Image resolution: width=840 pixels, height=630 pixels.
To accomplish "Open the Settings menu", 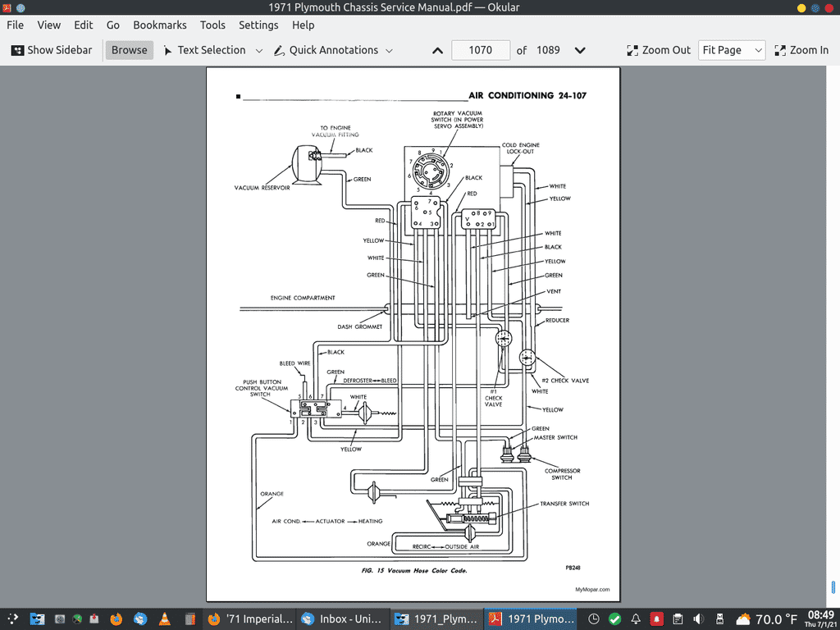I will (x=258, y=25).
